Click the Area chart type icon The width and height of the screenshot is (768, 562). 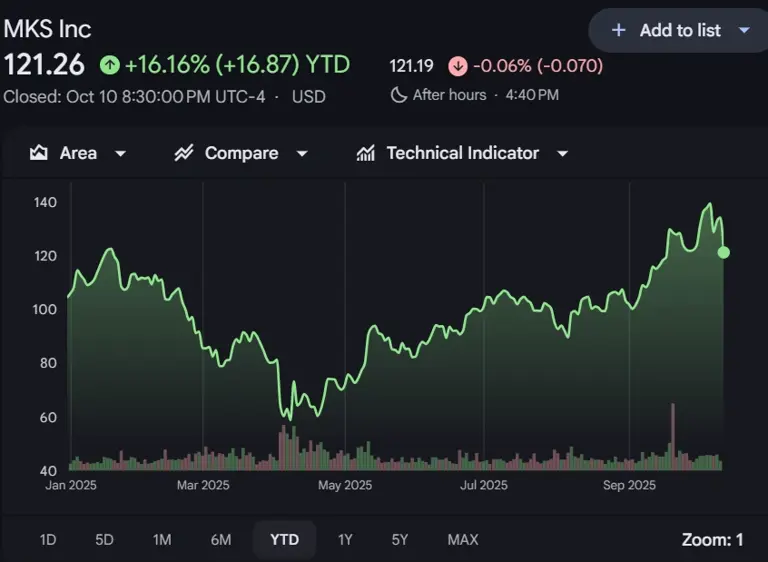39,153
